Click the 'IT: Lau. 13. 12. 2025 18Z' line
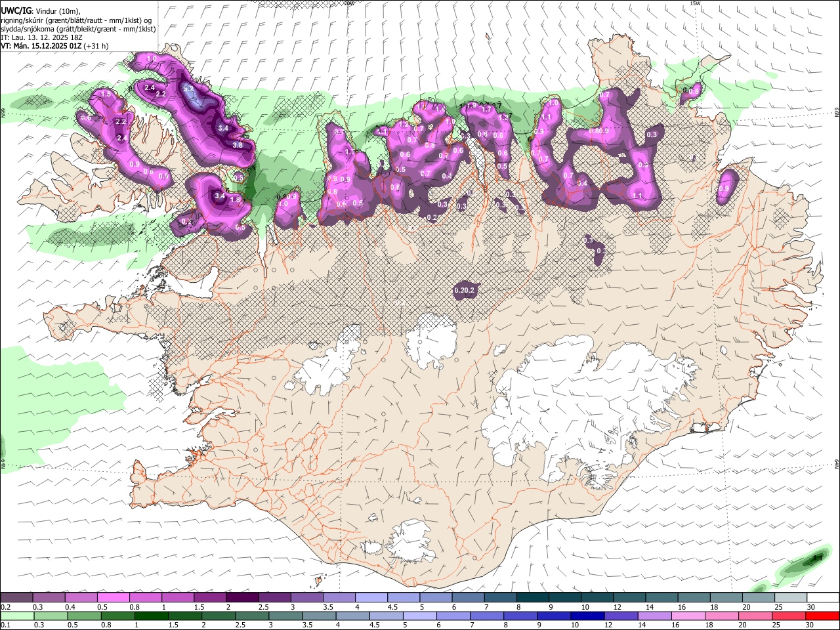 click(x=41, y=37)
